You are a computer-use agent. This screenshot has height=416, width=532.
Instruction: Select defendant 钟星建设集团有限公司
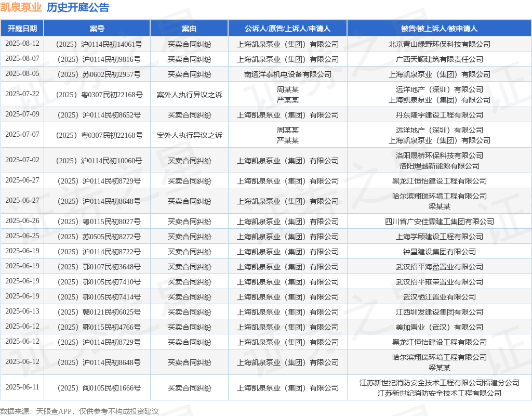point(440,251)
